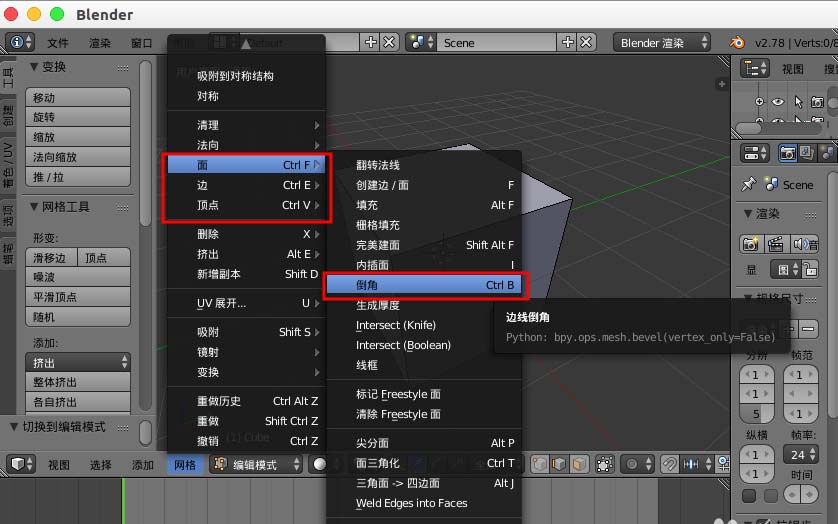Screen dimensions: 838x524
Task: Open the 3D view editor type selector
Action: click(x=21, y=464)
